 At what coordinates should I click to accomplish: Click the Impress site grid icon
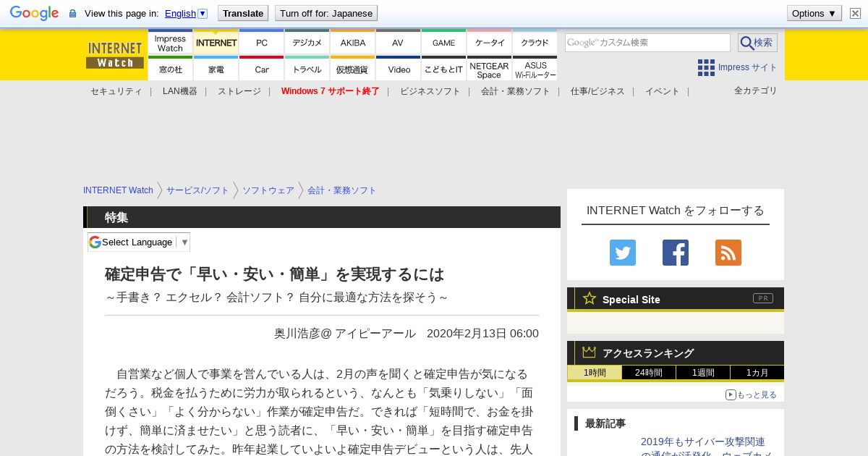[x=706, y=67]
